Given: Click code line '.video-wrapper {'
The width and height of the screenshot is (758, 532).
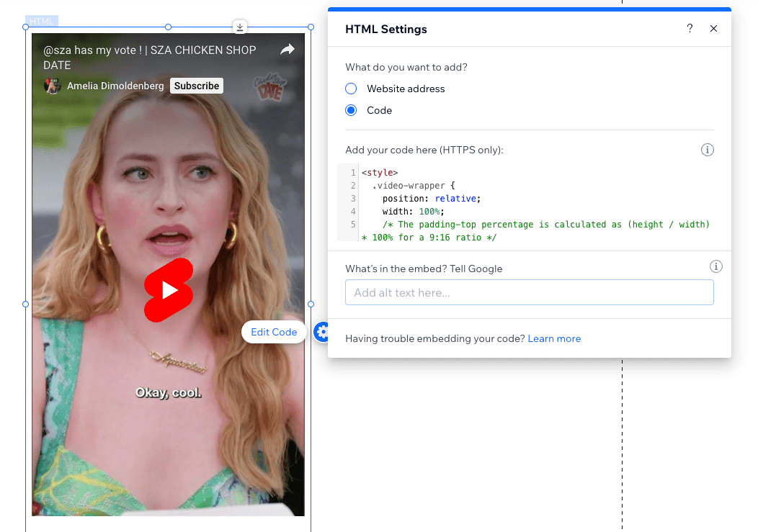Looking at the screenshot, I should (414, 186).
